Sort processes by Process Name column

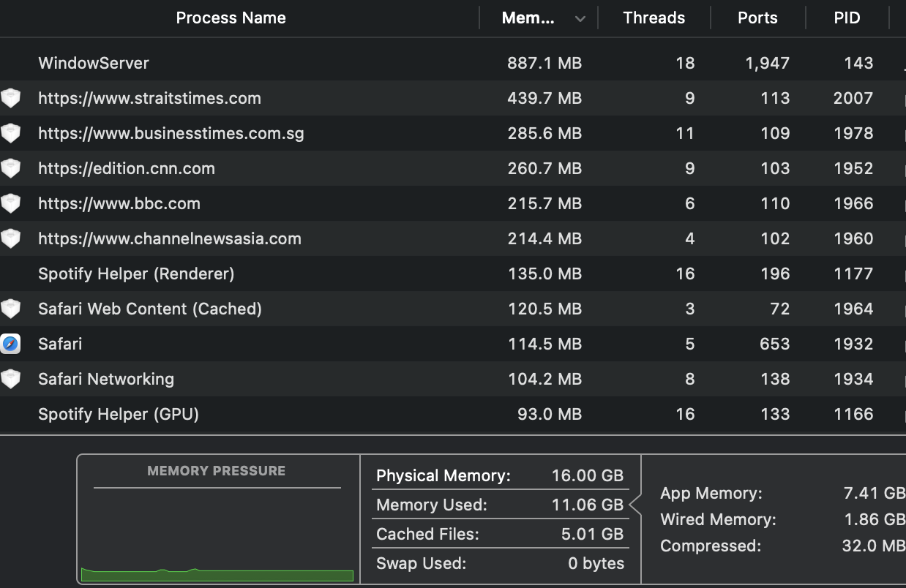click(231, 18)
